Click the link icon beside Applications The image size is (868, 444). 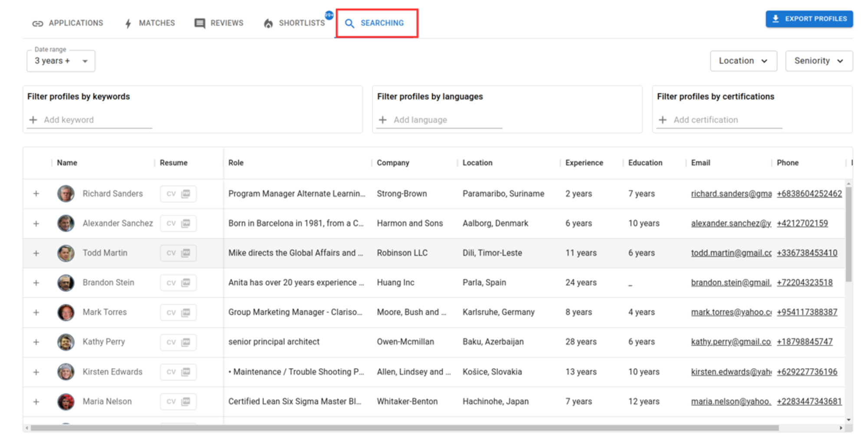(x=38, y=23)
